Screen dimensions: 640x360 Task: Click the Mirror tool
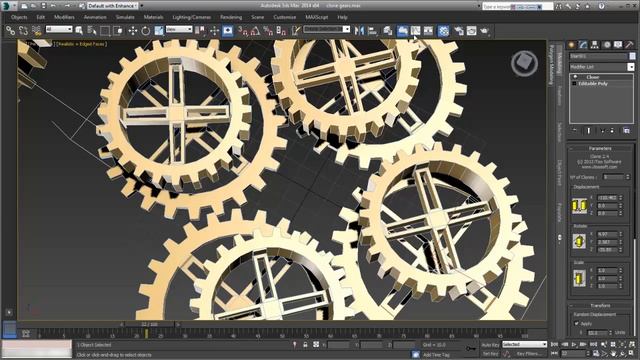[x=359, y=31]
